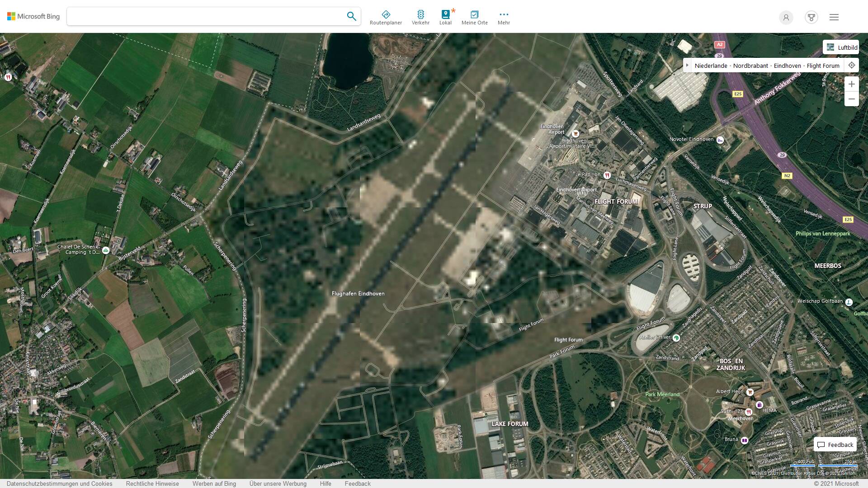Open the user account icon

(786, 17)
